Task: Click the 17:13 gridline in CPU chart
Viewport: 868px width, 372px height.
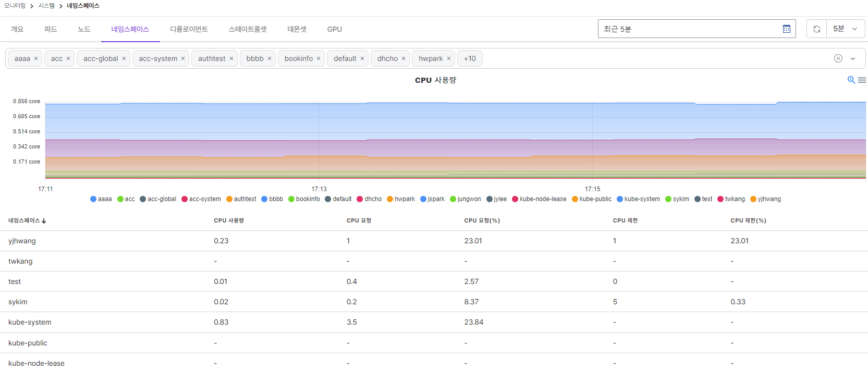Action: (x=319, y=140)
